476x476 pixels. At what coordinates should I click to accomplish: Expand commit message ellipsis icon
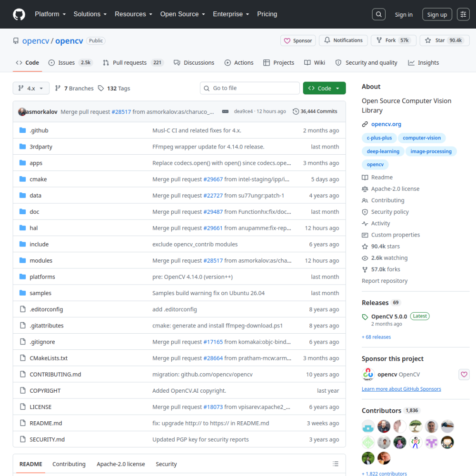coord(225,111)
